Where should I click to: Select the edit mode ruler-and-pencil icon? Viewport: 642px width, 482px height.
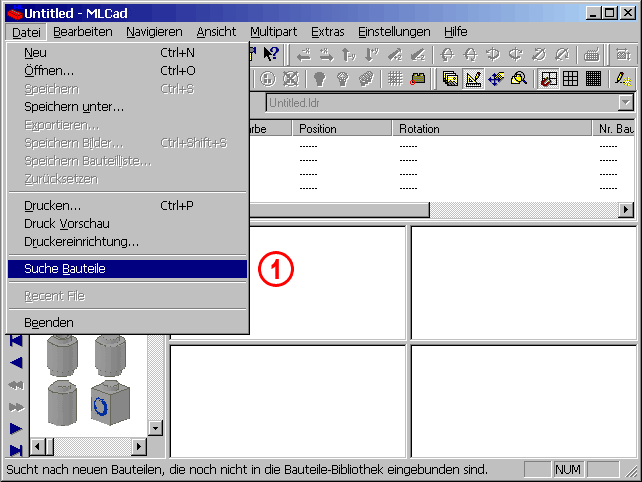pyautogui.click(x=473, y=79)
